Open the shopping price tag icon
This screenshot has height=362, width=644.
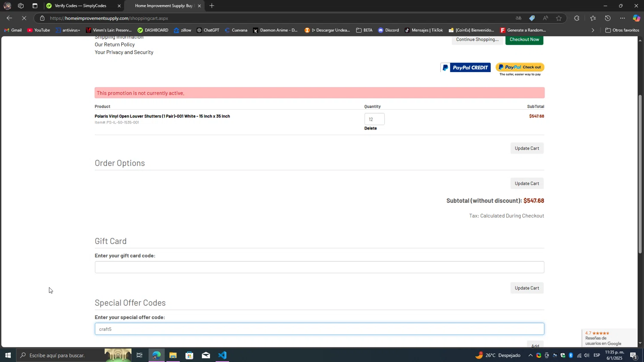pyautogui.click(x=532, y=18)
